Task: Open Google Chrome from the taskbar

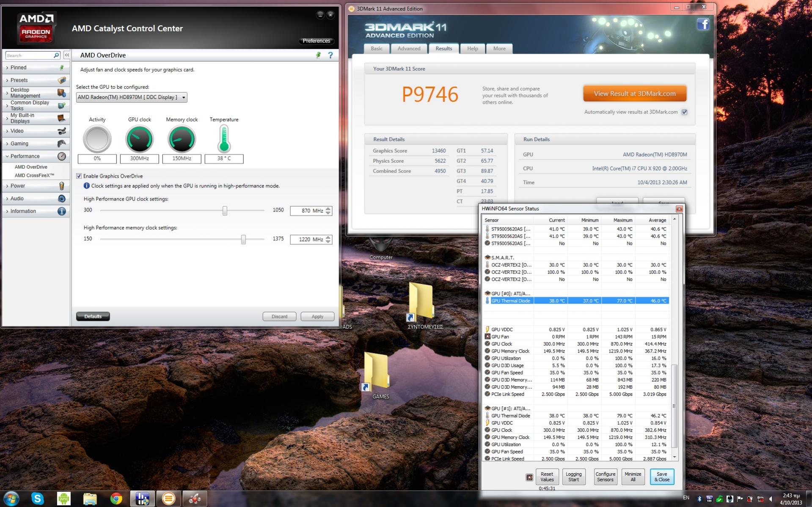Action: (116, 499)
